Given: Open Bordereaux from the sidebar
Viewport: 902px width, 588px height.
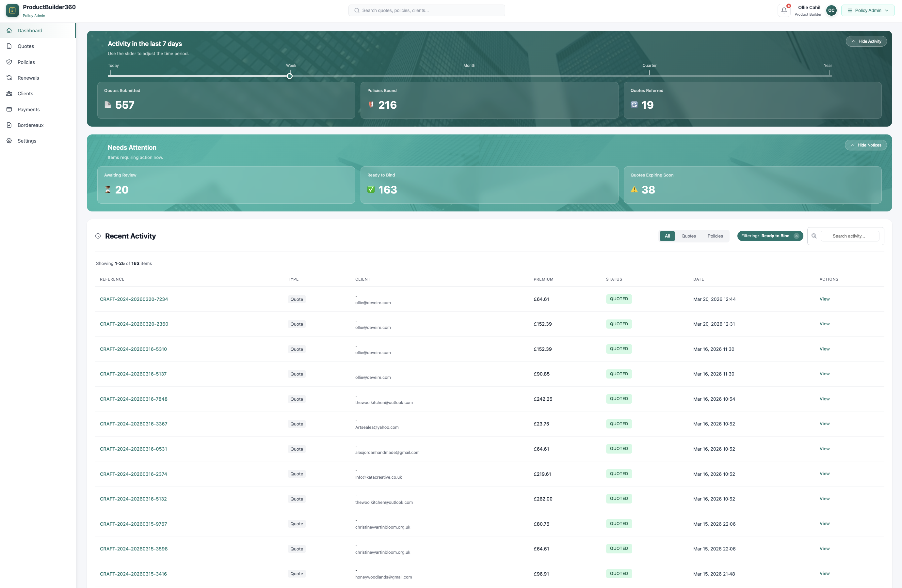Looking at the screenshot, I should [x=38, y=125].
